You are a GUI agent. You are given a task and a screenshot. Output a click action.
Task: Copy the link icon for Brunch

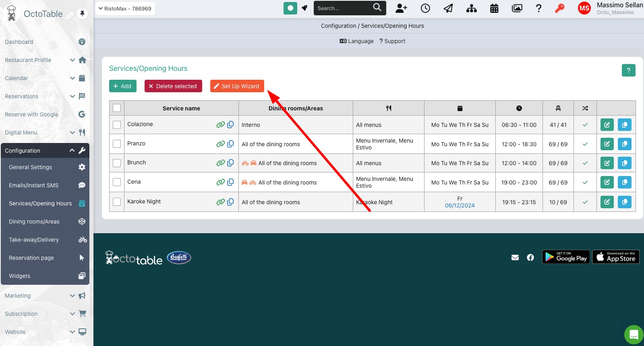click(230, 163)
